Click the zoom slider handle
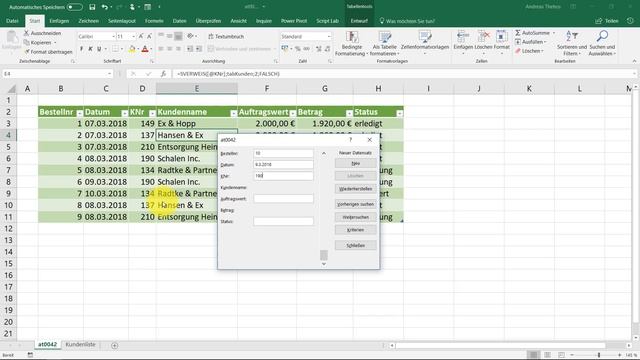 point(599,355)
